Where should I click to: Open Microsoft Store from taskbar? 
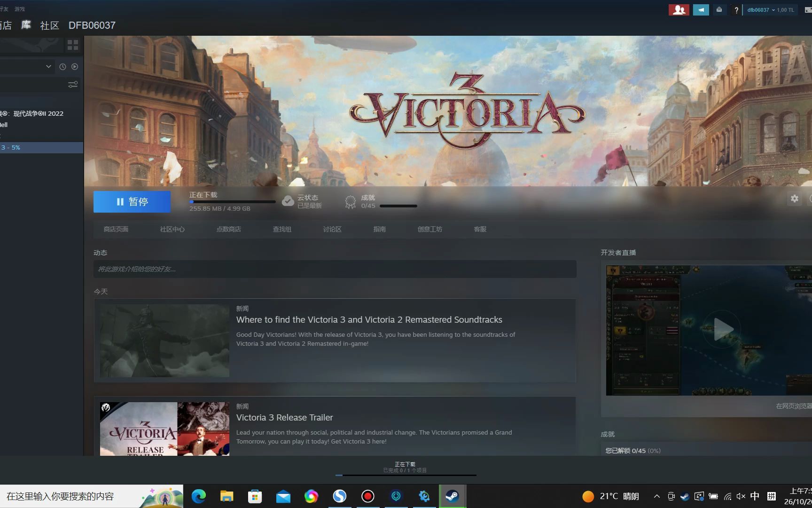click(x=255, y=496)
